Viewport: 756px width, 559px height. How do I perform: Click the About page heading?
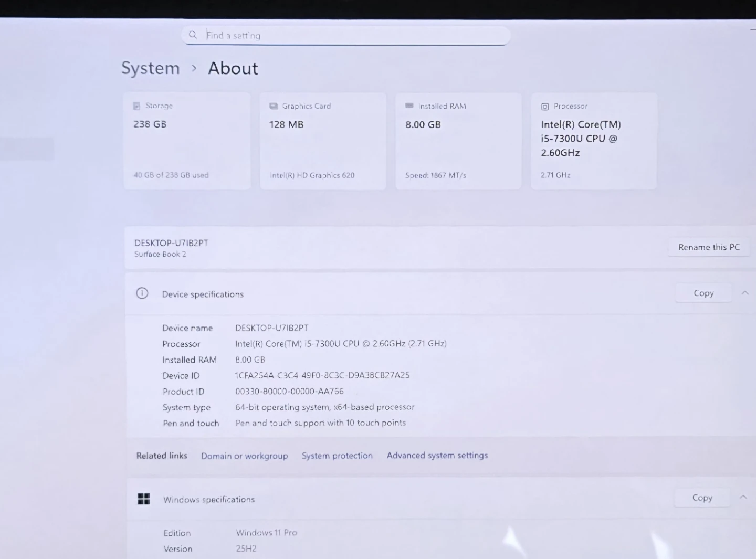(233, 68)
